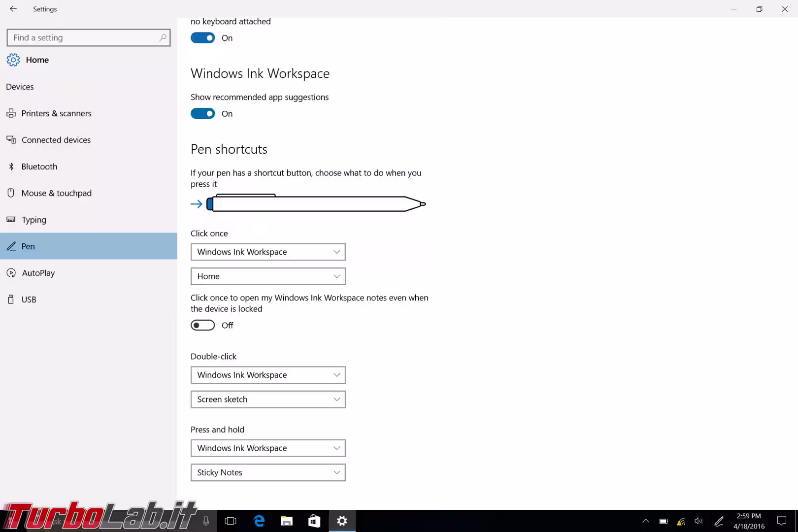Click the battery icon in system tray
Image resolution: width=798 pixels, height=532 pixels.
tap(664, 521)
